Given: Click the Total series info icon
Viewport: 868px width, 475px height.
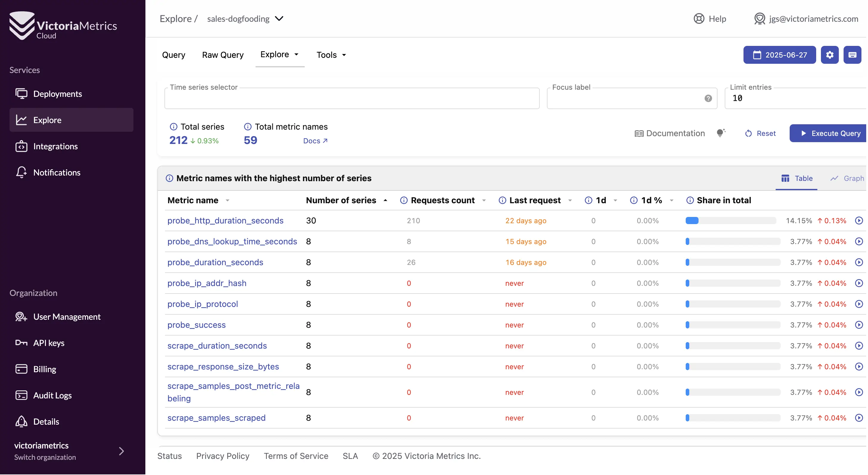Looking at the screenshot, I should click(x=174, y=127).
